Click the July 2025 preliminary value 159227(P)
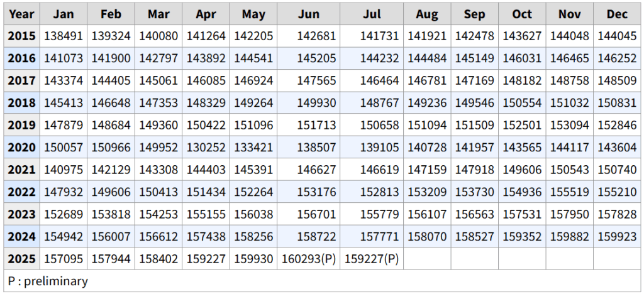This screenshot has height=299, width=644. (x=372, y=258)
